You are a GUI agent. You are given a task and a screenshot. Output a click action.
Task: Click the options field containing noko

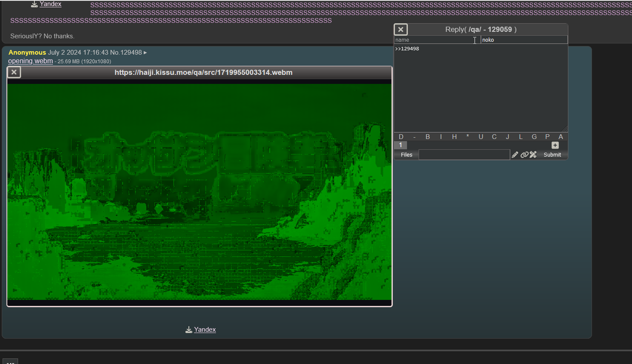coord(524,40)
